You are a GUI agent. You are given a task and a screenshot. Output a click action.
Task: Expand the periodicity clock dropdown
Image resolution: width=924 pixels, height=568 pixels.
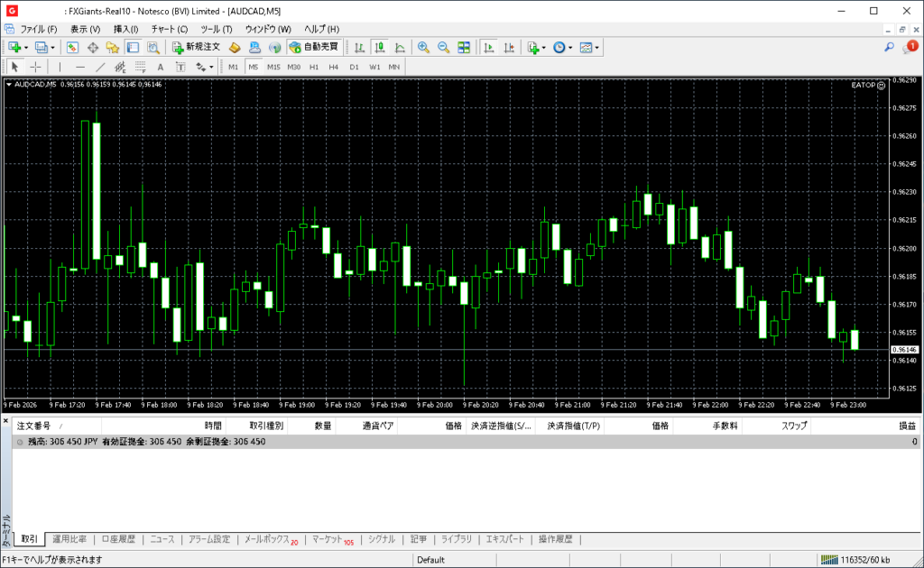(570, 47)
